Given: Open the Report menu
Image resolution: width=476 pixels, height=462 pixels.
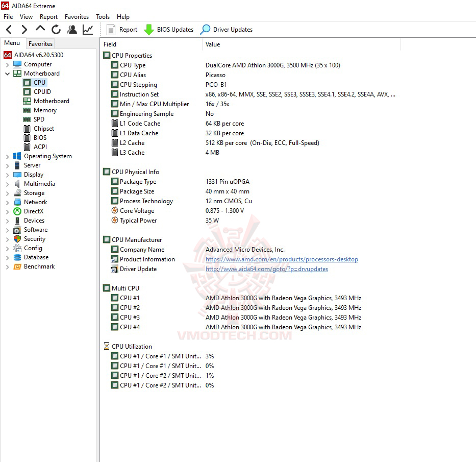Looking at the screenshot, I should pyautogui.click(x=48, y=17).
